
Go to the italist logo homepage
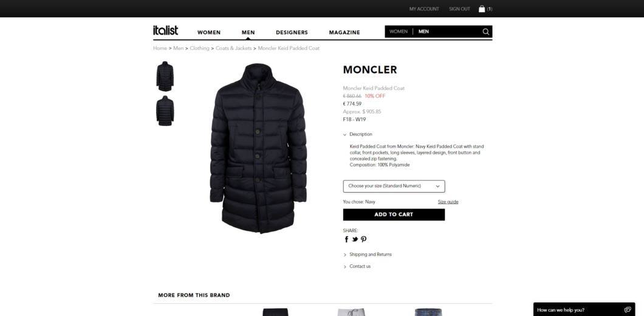tap(165, 30)
